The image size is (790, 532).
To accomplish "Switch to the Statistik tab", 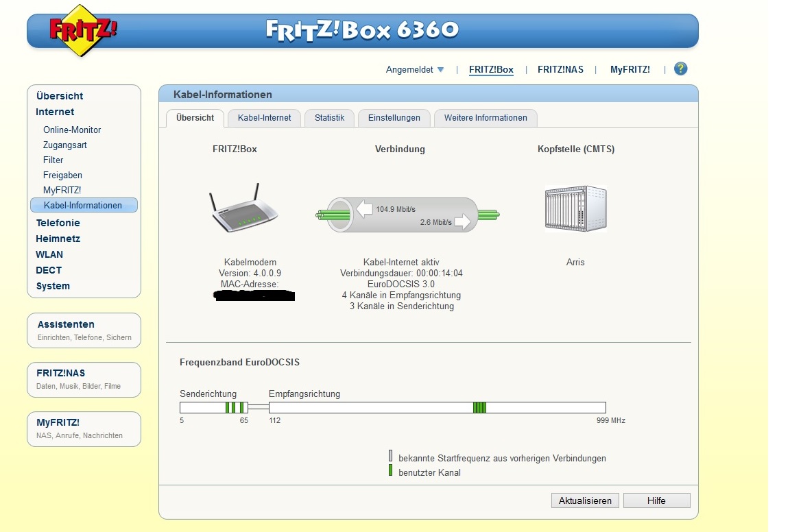I will (x=329, y=118).
